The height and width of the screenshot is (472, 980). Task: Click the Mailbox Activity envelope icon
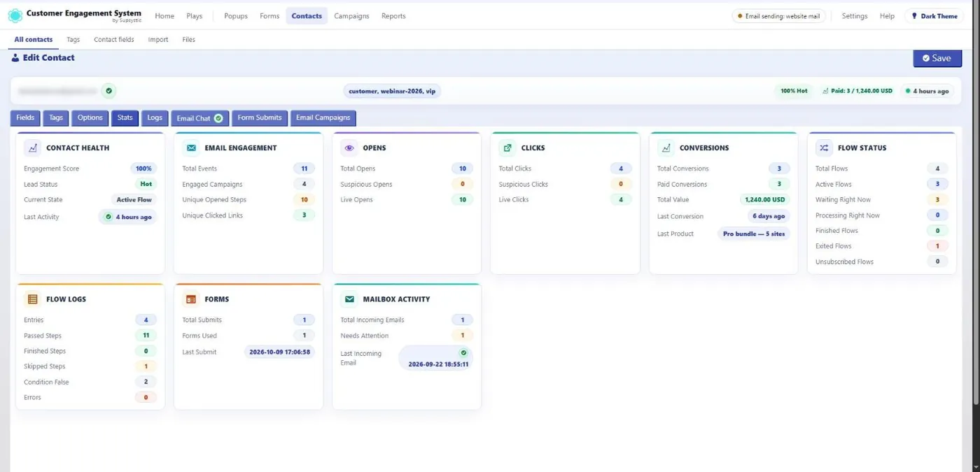point(349,299)
